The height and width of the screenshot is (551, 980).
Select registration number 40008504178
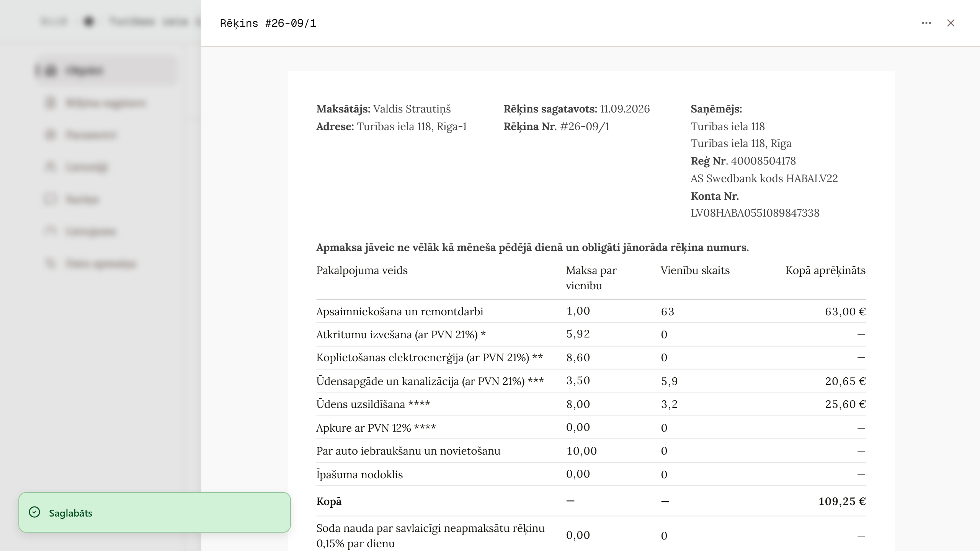tap(763, 161)
